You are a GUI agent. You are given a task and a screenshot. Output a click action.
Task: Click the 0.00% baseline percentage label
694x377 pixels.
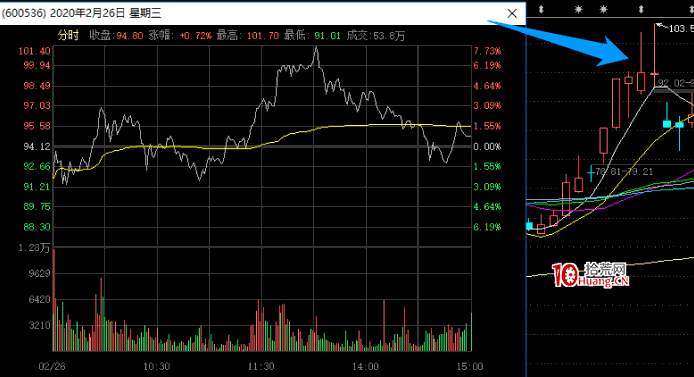(x=487, y=146)
